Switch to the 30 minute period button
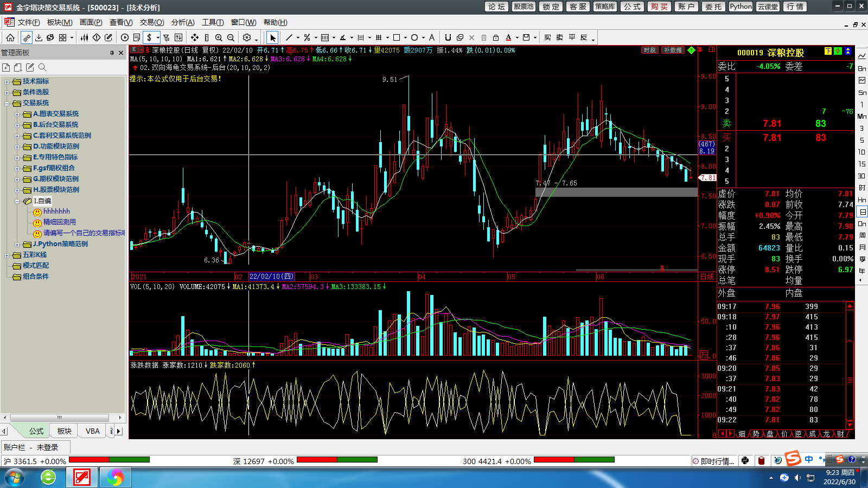The height and width of the screenshot is (488, 868). [x=861, y=176]
